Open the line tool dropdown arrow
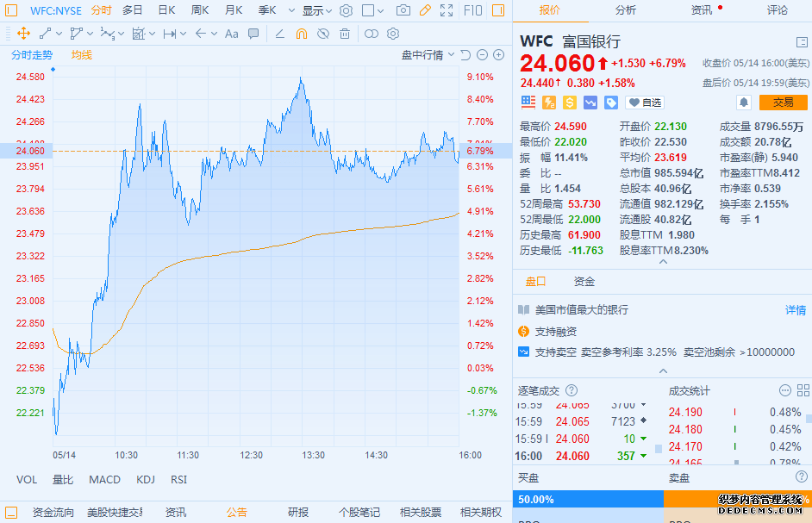This screenshot has width=812, height=523. [x=59, y=34]
